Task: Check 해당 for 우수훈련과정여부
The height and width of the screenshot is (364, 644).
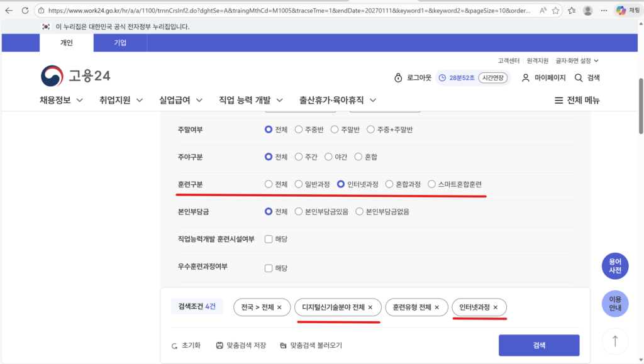Action: [x=268, y=267]
